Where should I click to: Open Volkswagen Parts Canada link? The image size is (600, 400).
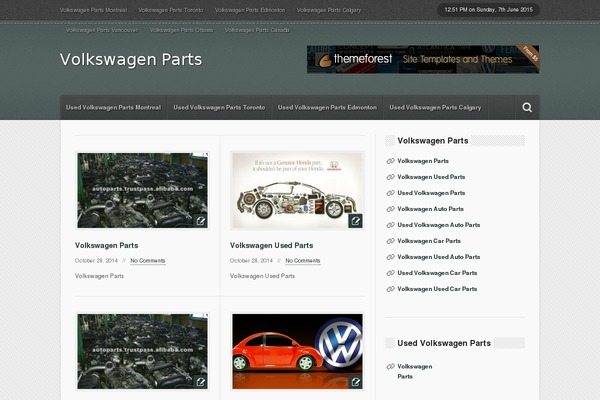(x=257, y=30)
